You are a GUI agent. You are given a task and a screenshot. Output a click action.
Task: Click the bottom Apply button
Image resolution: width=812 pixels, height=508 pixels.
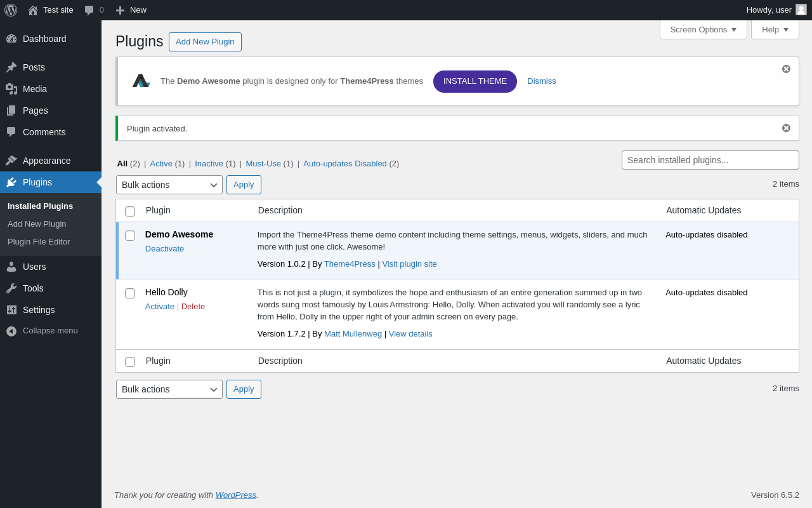pos(244,389)
